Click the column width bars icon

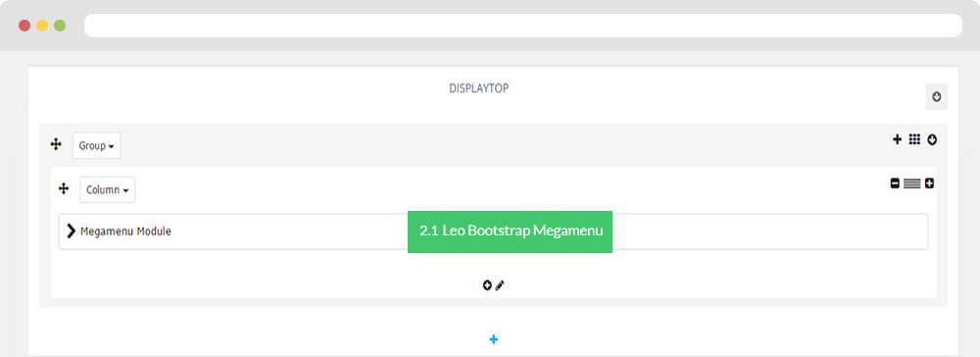[x=912, y=183]
